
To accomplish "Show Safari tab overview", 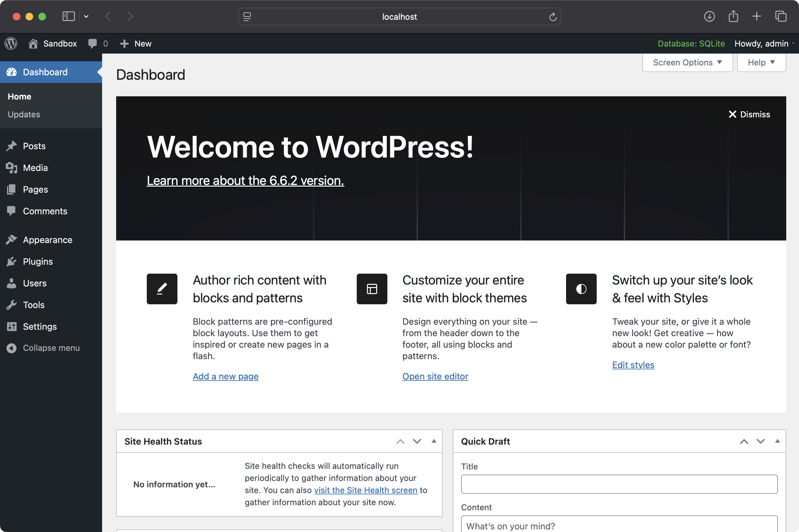I will point(781,16).
